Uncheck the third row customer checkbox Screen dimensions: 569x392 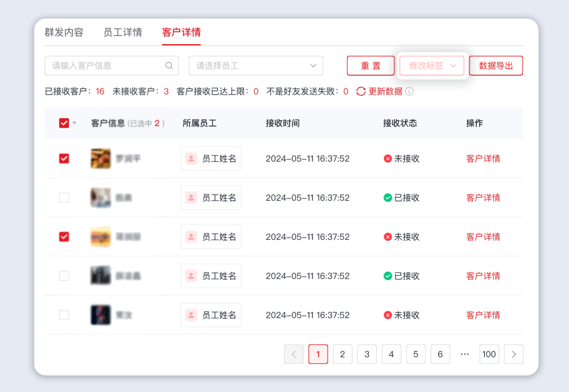pyautogui.click(x=64, y=237)
